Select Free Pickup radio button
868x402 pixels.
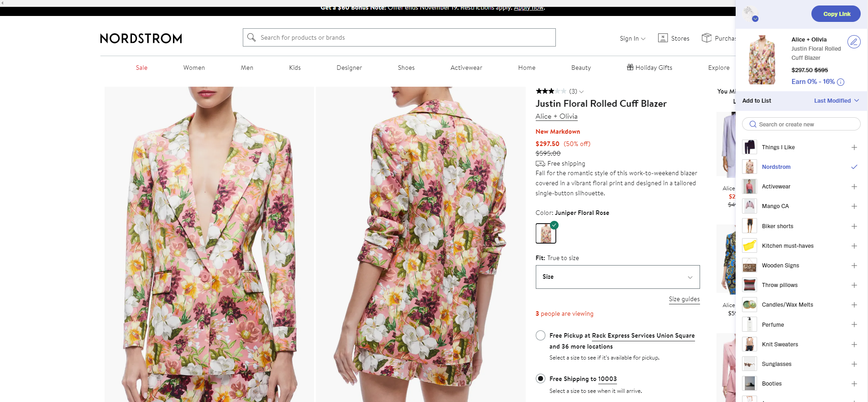tap(540, 335)
